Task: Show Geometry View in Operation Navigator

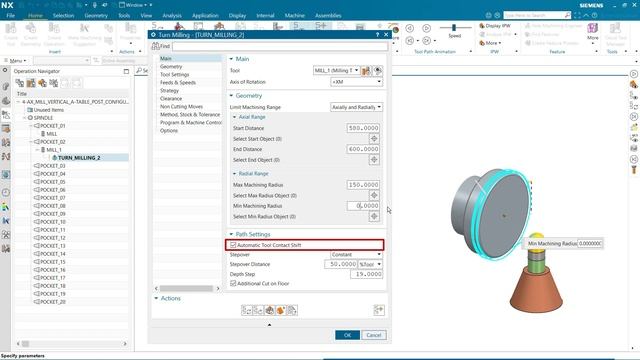Action: (x=42, y=83)
